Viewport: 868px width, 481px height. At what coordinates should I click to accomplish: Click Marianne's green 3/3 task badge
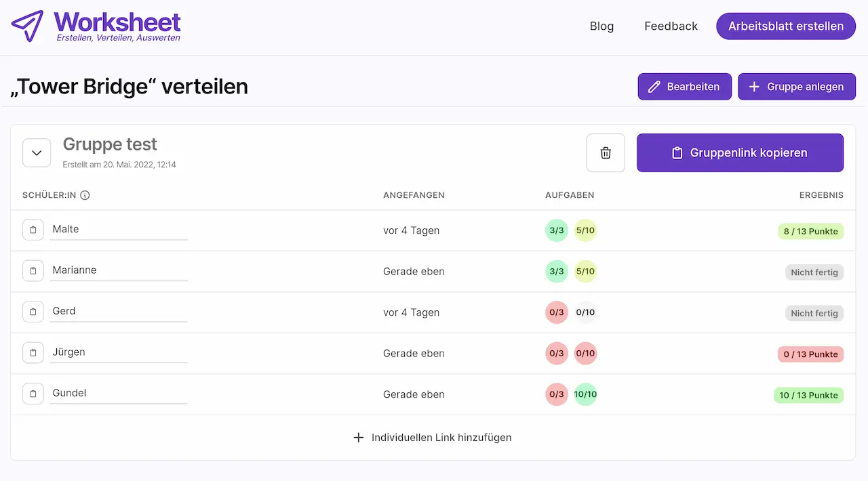coord(557,272)
